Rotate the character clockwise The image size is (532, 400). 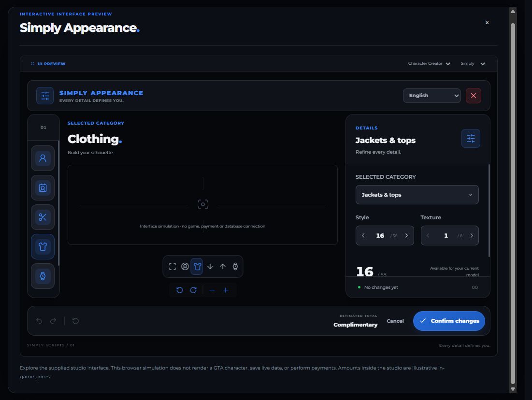(x=193, y=290)
